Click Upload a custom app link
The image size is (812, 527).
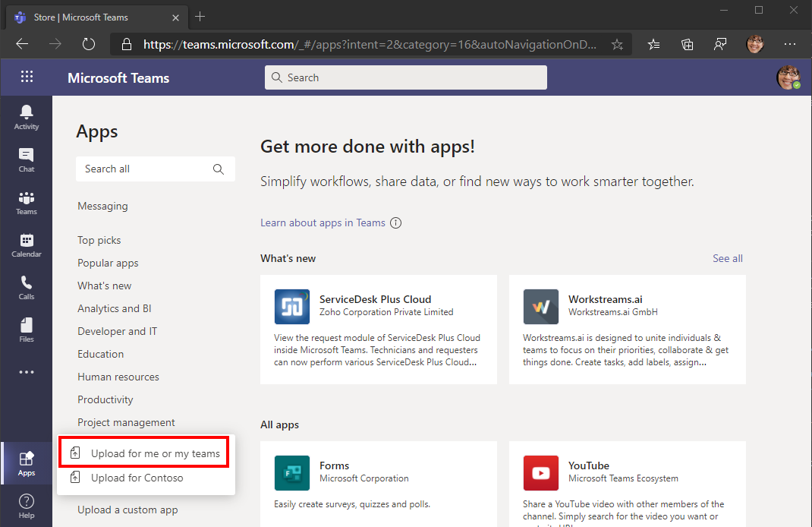click(127, 510)
